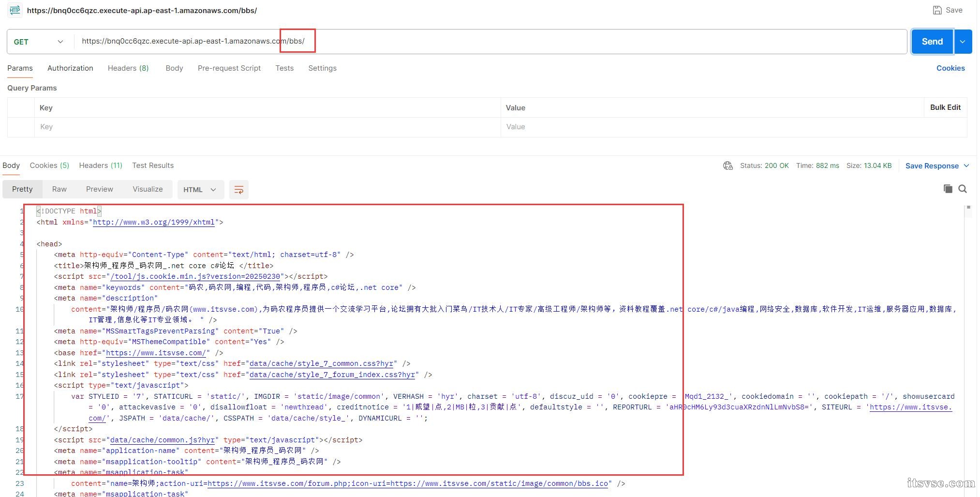Open the response Cookies (5) tab

(x=49, y=166)
